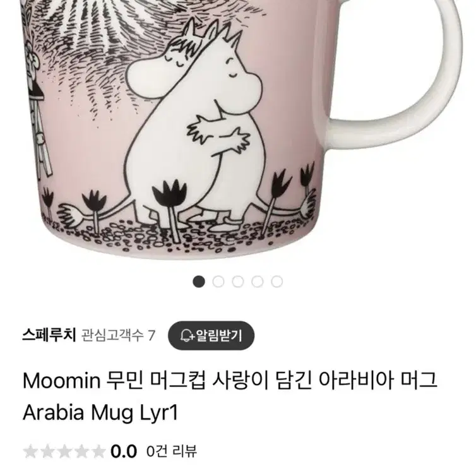476x476 pixels.
Task: Tap the 알림받기 button label
Action: point(219,335)
